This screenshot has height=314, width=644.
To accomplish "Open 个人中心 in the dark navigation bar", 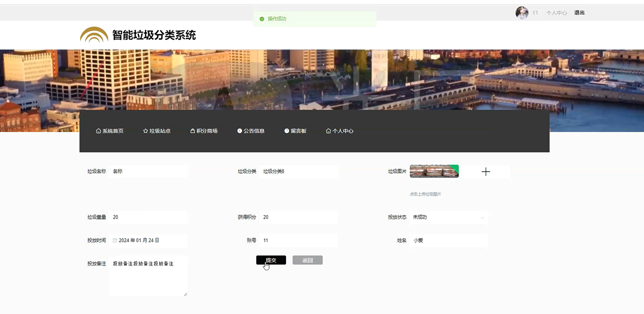I will (340, 131).
